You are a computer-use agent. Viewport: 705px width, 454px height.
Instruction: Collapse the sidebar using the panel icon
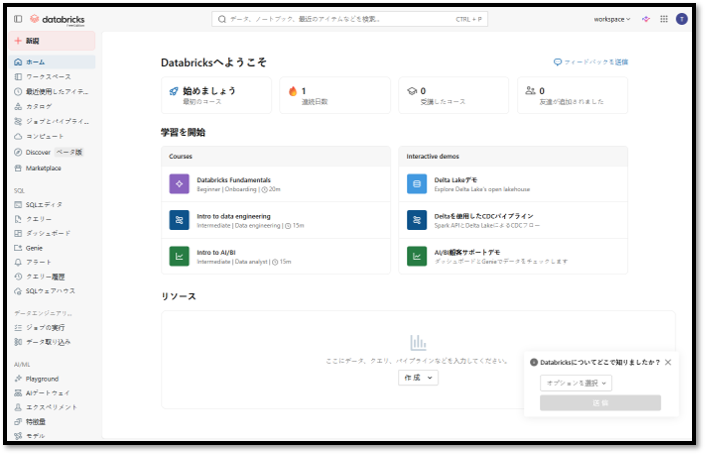18,19
